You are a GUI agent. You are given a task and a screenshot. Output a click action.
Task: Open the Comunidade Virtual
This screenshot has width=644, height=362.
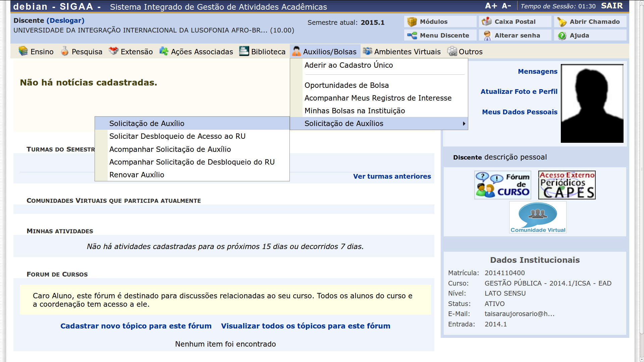click(537, 217)
